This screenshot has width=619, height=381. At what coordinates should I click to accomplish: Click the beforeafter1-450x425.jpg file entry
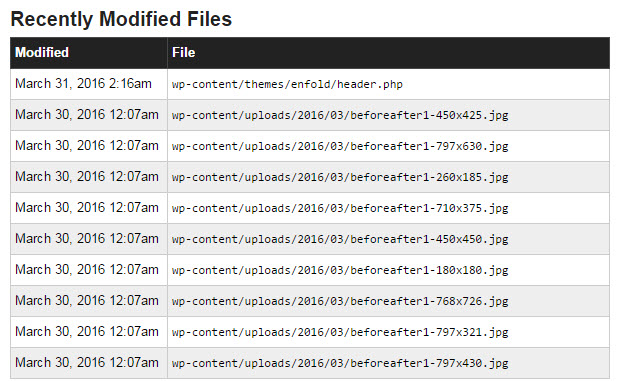(x=340, y=115)
